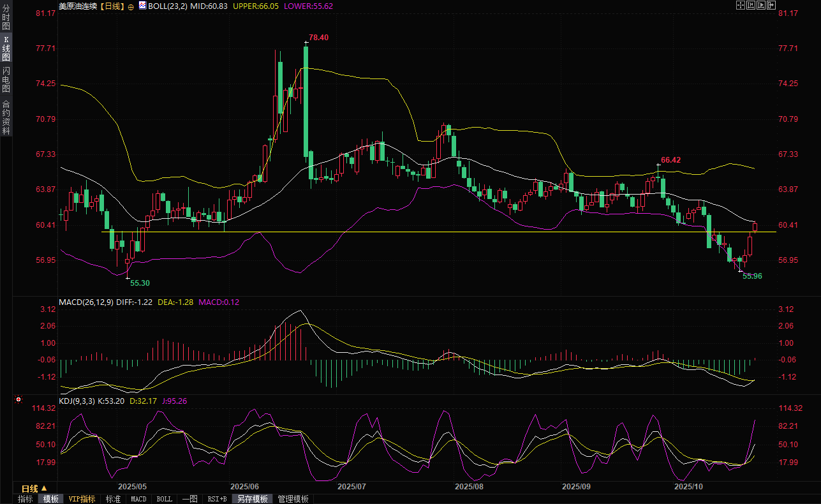
Task: Click the D:32.17 value
Action: pos(143,401)
